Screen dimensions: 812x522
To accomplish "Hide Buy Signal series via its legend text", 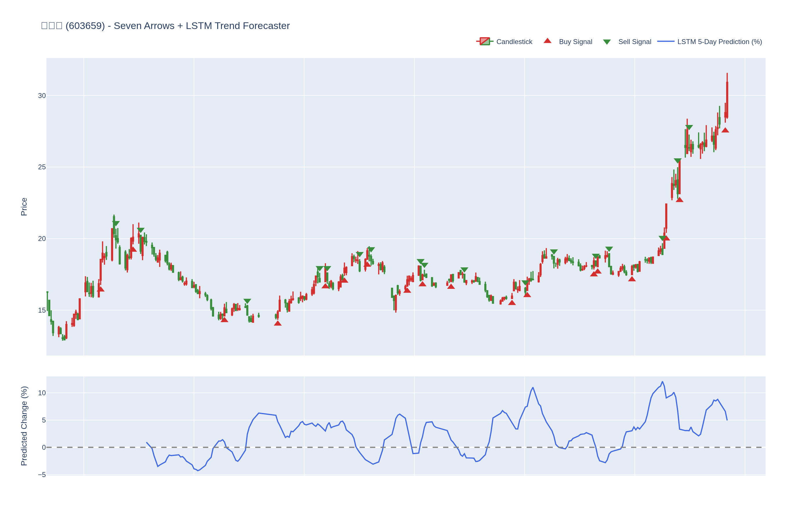I will tap(575, 42).
